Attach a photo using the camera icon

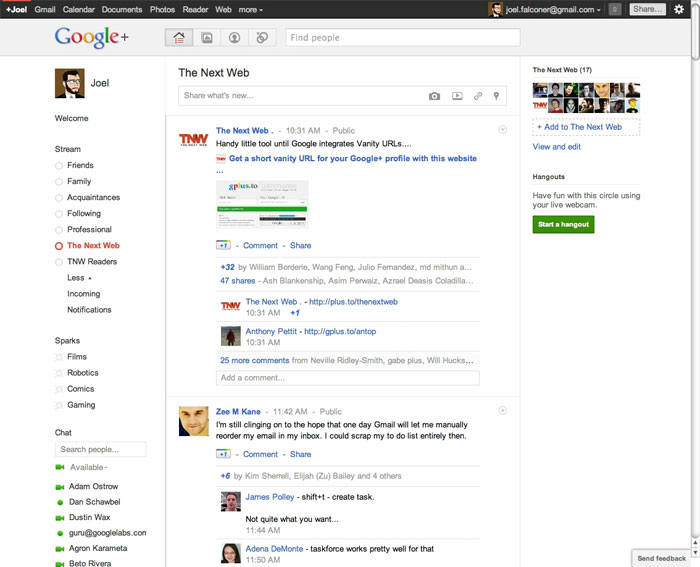pyautogui.click(x=434, y=96)
